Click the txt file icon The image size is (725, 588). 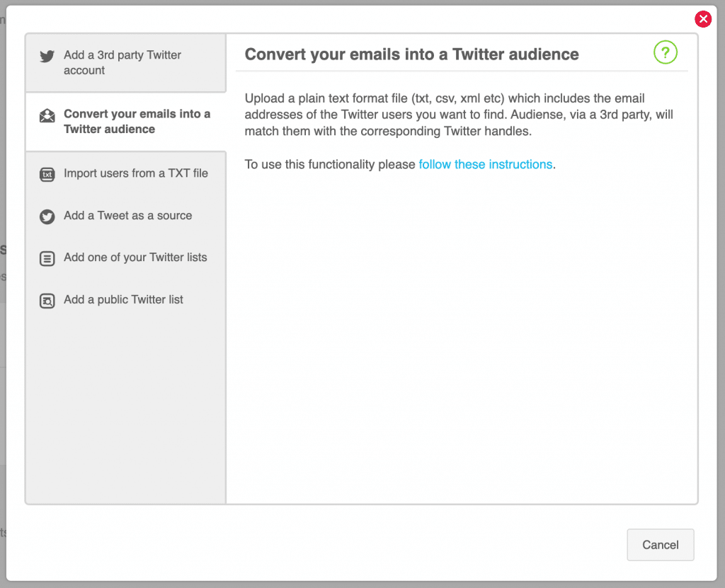[47, 174]
